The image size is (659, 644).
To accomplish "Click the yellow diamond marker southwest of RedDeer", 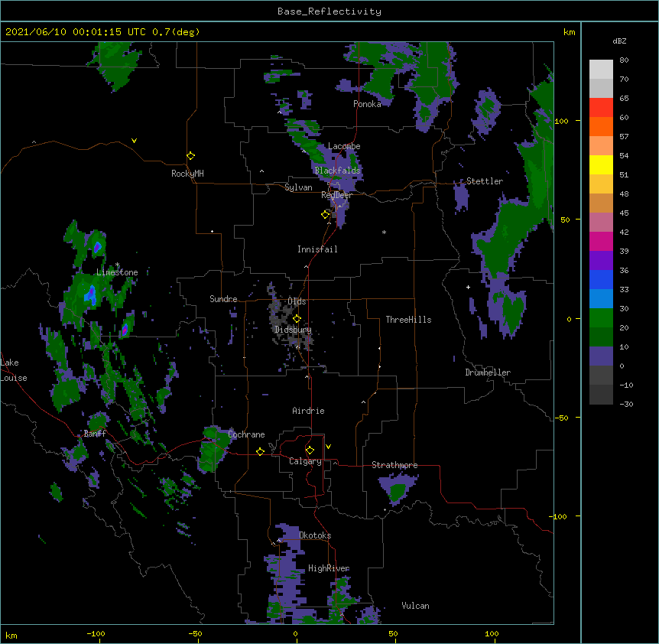I will click(326, 215).
